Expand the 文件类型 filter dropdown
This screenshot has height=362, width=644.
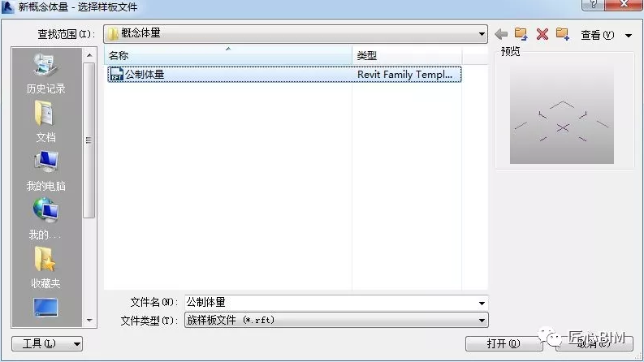point(482,320)
